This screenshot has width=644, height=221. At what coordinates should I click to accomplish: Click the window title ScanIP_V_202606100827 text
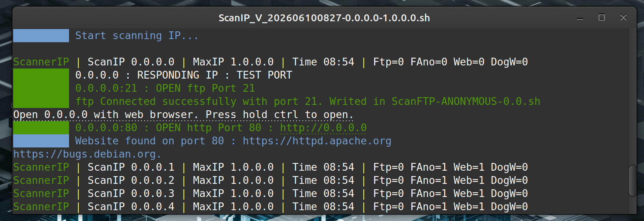pos(324,18)
